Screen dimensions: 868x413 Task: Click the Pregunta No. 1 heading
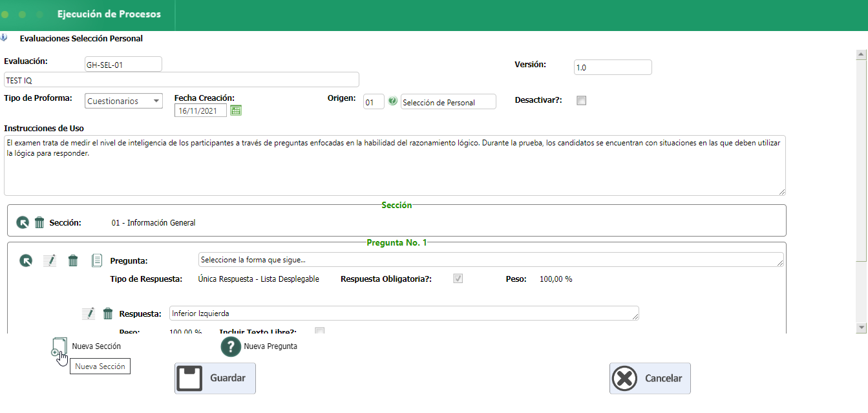pyautogui.click(x=397, y=243)
